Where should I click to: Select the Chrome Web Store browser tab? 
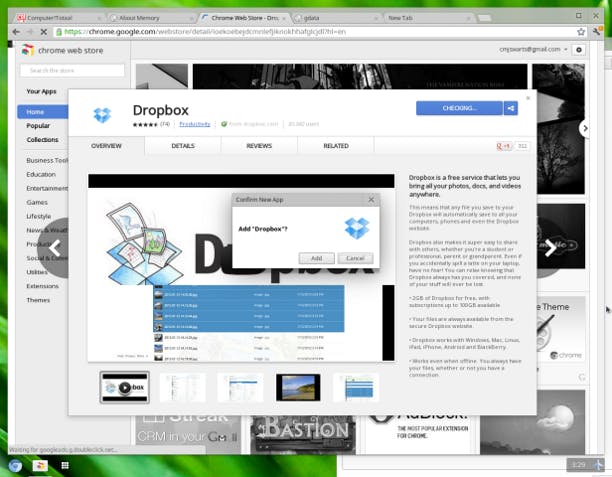pos(244,18)
